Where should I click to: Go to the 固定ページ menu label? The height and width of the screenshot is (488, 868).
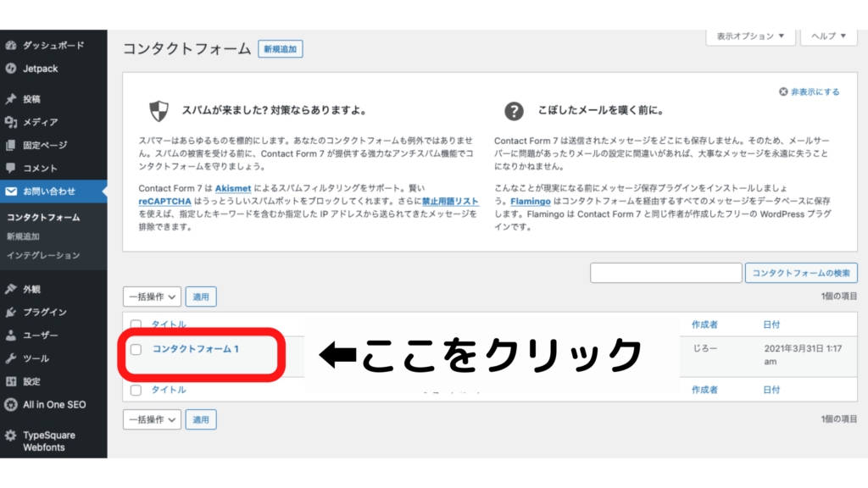[45, 145]
